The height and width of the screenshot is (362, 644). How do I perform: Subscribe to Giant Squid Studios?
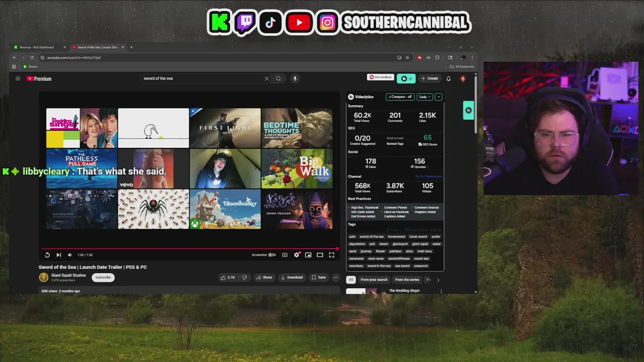click(103, 278)
